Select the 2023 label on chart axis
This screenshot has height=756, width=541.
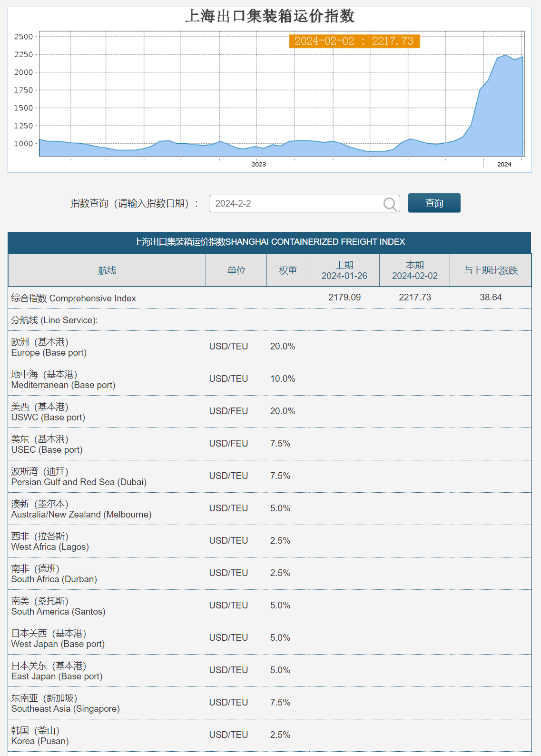(258, 164)
